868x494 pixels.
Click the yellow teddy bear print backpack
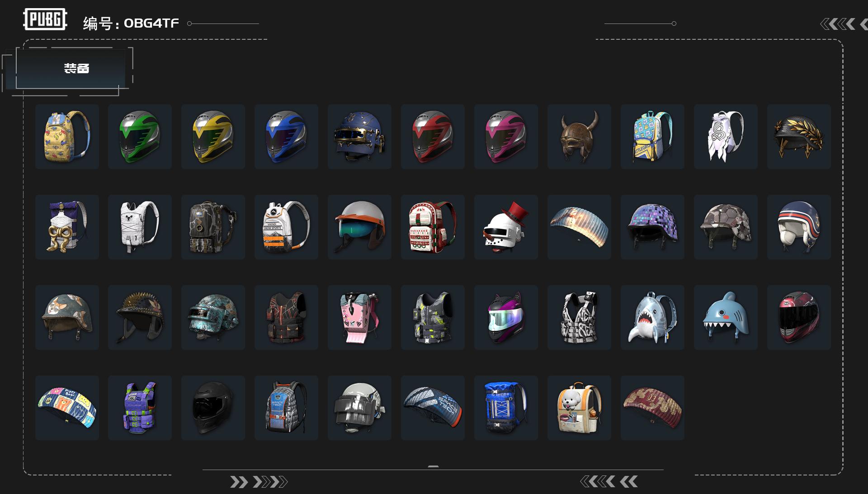[67, 136]
